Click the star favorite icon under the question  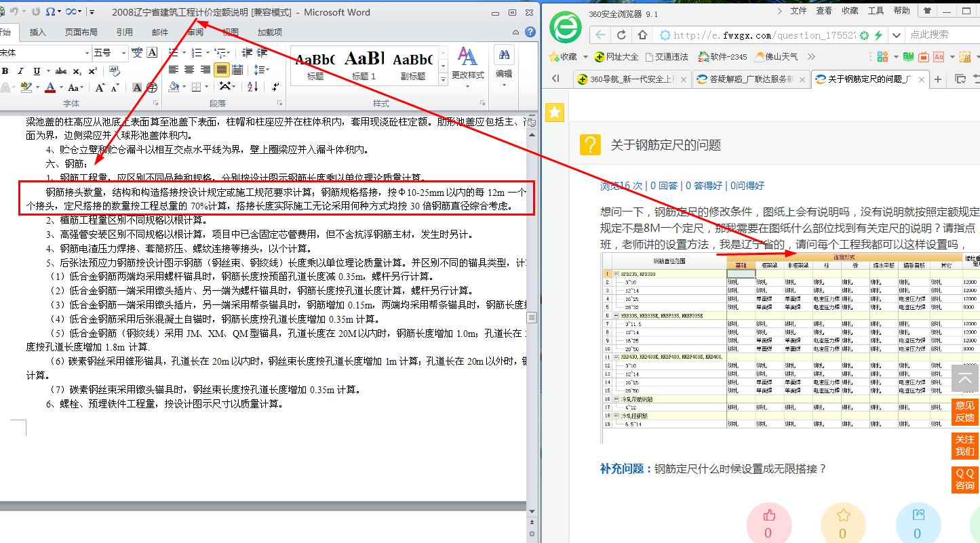tap(843, 515)
